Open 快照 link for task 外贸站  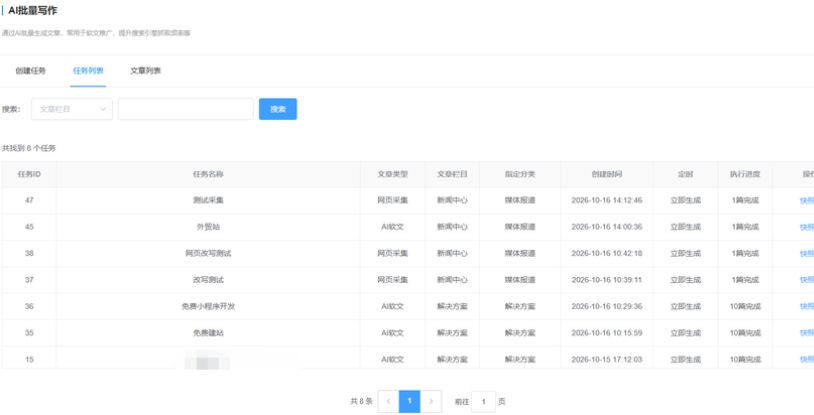pos(807,227)
